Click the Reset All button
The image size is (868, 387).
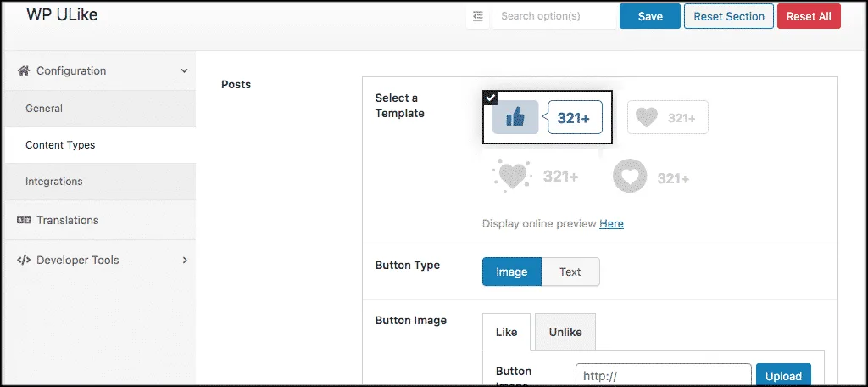809,17
